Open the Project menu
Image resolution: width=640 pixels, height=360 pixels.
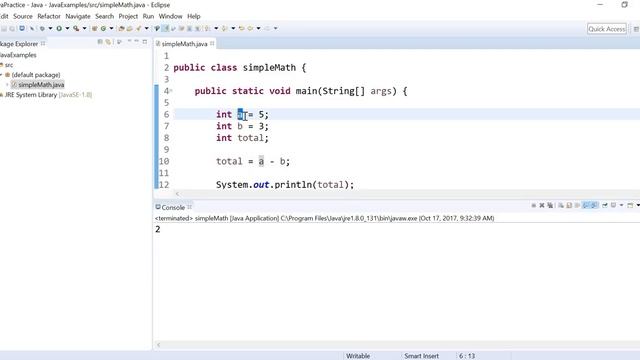point(128,16)
